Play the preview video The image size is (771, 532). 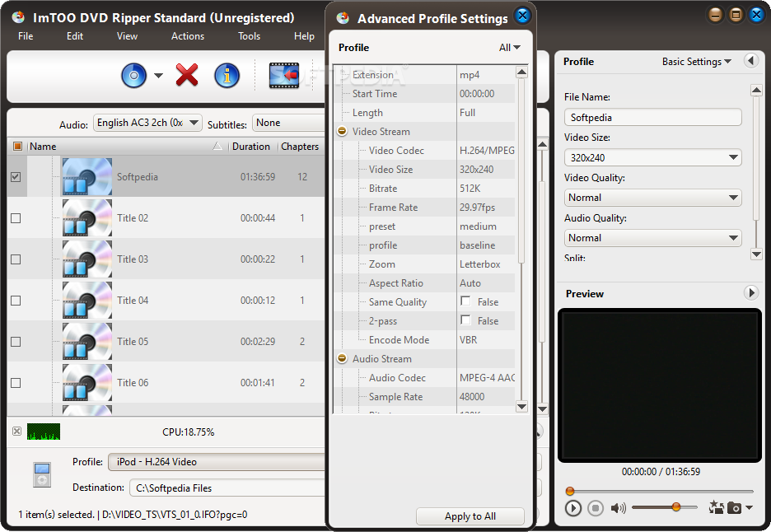[572, 508]
